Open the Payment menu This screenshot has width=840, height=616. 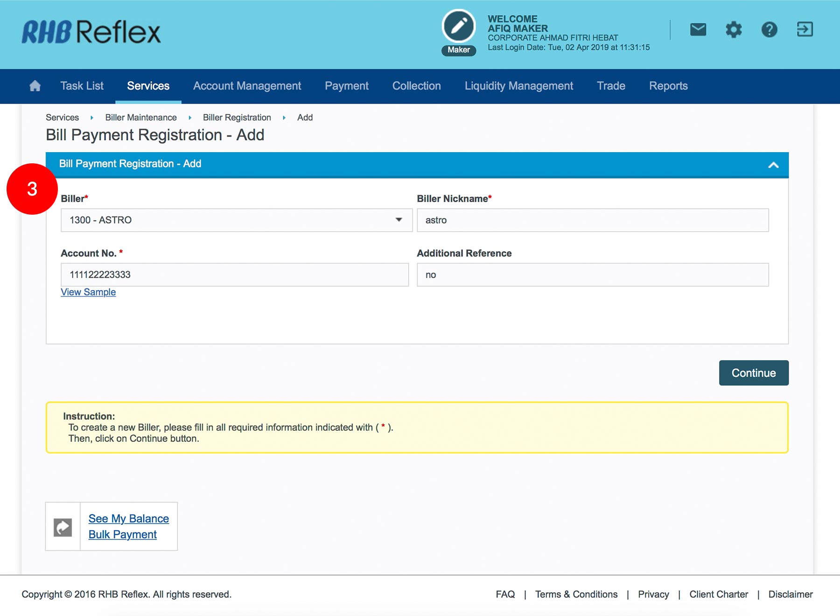click(346, 86)
